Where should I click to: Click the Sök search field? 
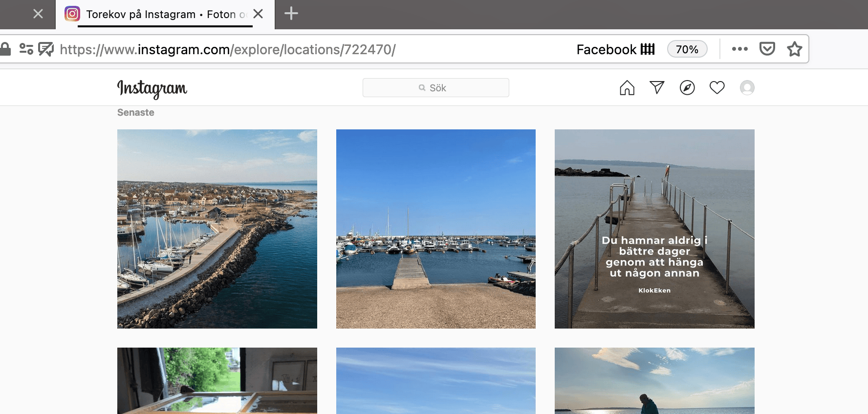(435, 88)
